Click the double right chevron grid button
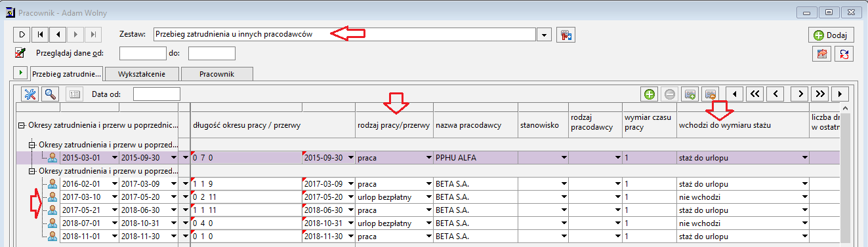868x247 pixels. pyautogui.click(x=820, y=94)
